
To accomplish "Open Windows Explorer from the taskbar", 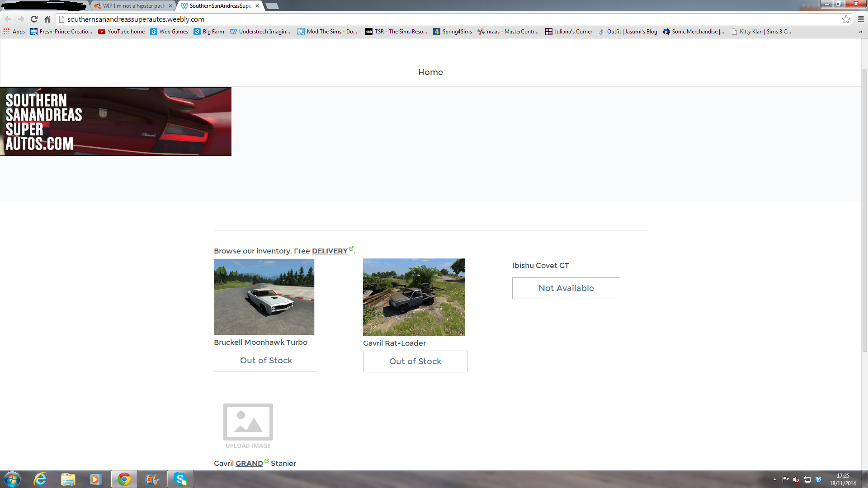I will click(68, 479).
